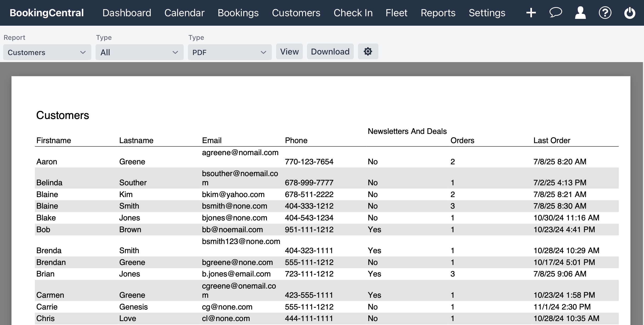Click the name Aaron

pos(47,162)
